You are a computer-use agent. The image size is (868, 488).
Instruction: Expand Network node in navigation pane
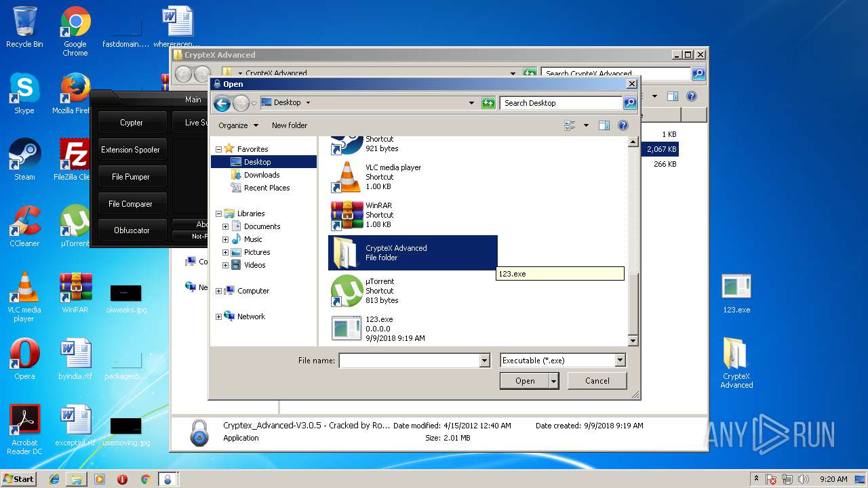pos(218,317)
